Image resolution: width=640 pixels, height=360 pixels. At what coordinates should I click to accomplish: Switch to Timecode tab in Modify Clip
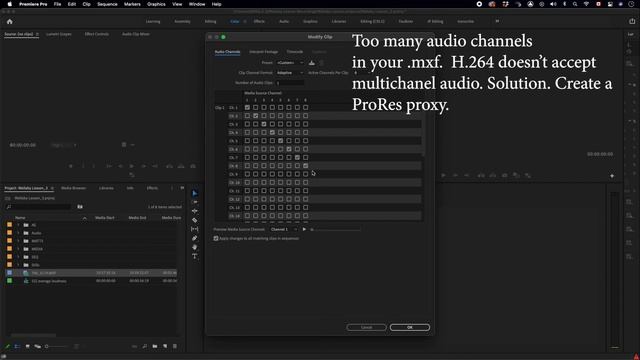coord(295,52)
